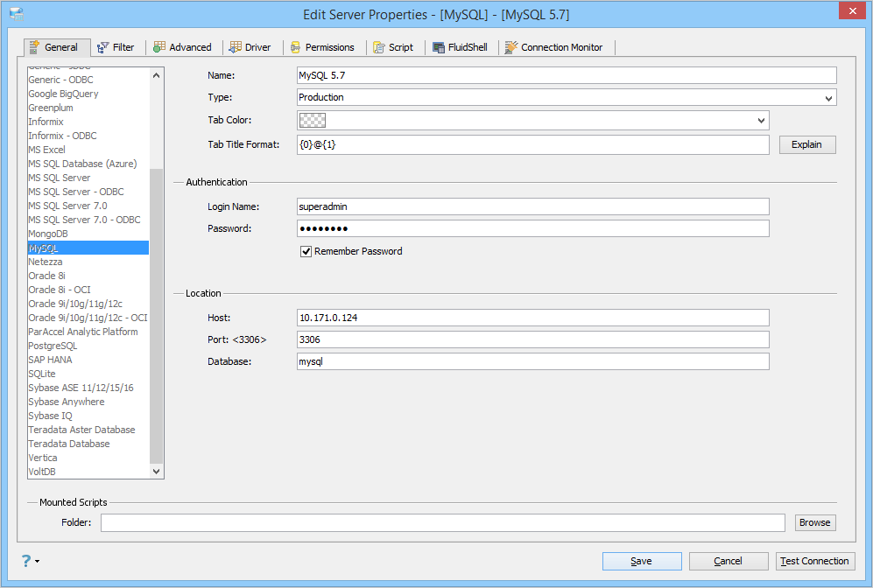Click the Advanced tab icon
This screenshot has height=588, width=873.
(x=158, y=47)
